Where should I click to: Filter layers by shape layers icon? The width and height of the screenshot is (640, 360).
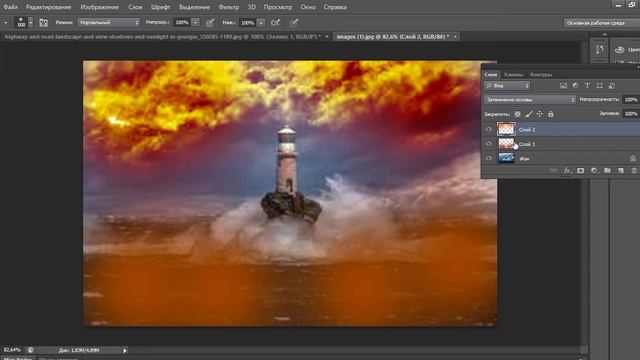point(599,86)
